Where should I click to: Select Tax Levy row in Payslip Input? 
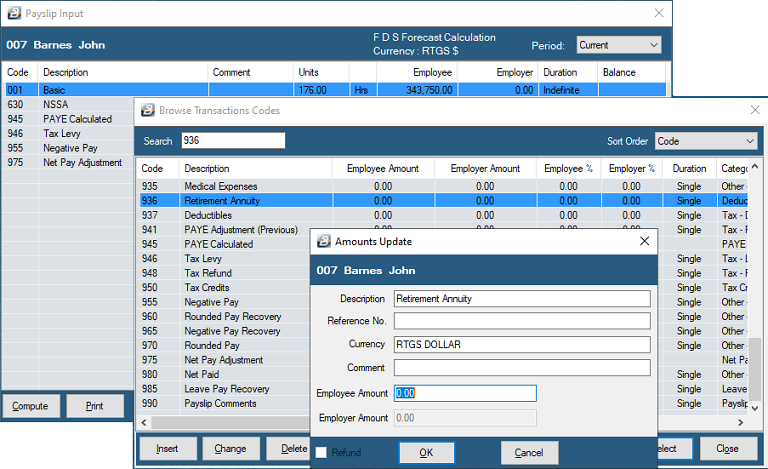[69, 133]
